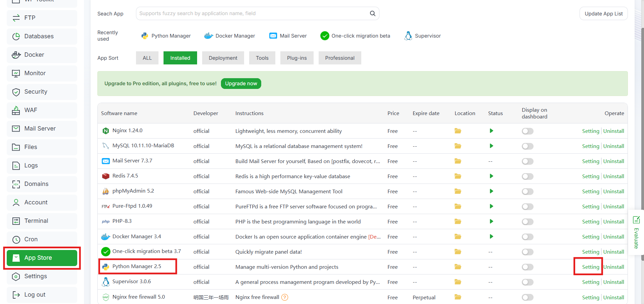
Task: Toggle MySQL display on dashboard
Action: (527, 146)
